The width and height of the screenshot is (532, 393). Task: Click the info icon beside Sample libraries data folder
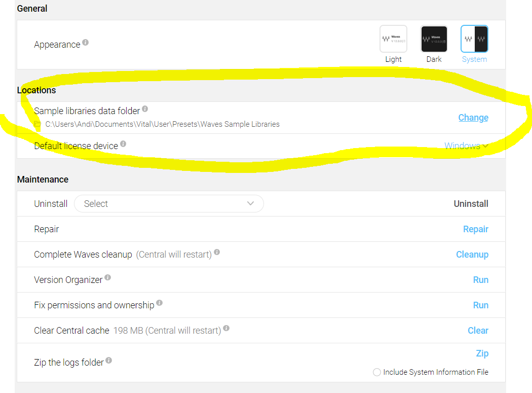145,109
